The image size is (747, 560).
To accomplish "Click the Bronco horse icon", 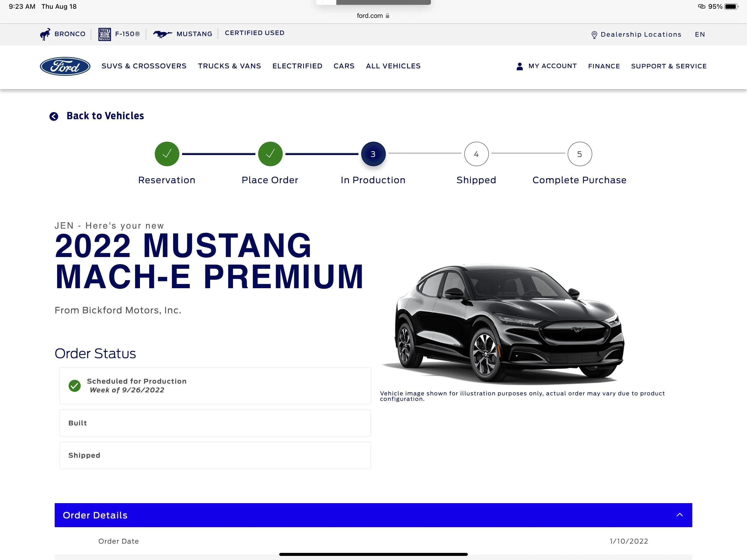I will pyautogui.click(x=45, y=34).
